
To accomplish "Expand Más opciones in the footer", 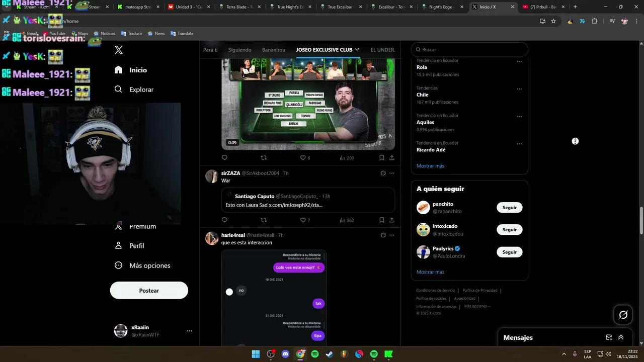I will click(477, 306).
